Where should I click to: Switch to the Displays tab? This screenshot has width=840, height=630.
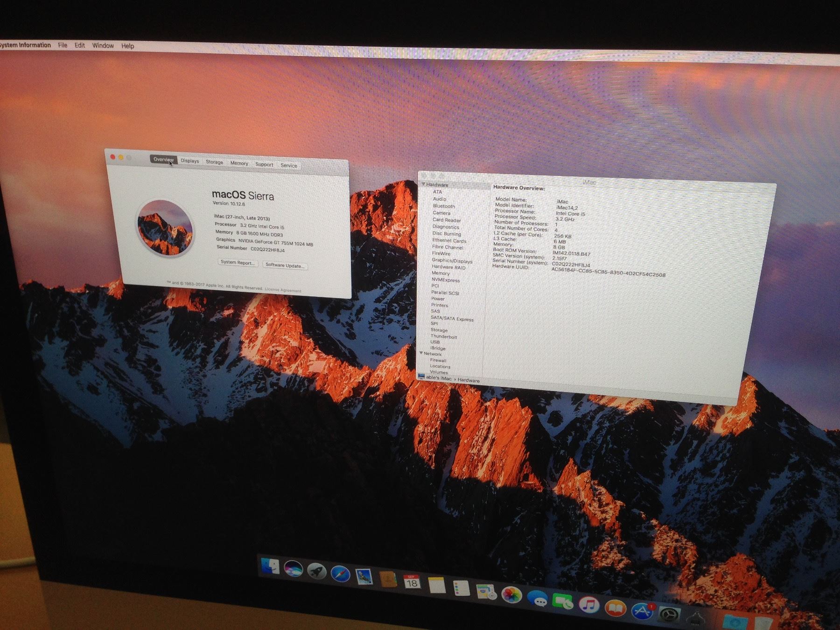[x=189, y=161]
